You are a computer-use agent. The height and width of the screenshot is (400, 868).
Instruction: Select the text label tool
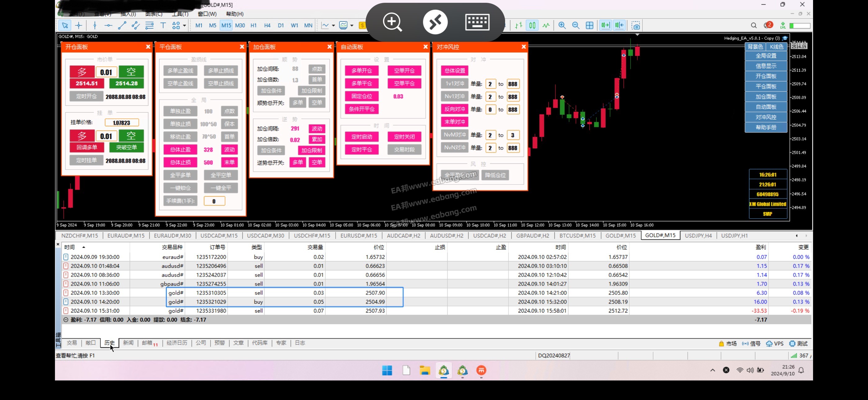point(163,25)
